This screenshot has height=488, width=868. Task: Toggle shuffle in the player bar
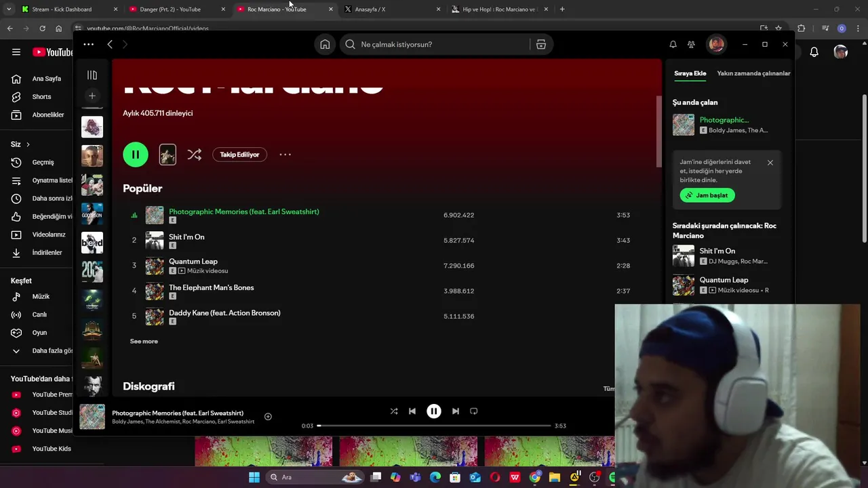[394, 411]
